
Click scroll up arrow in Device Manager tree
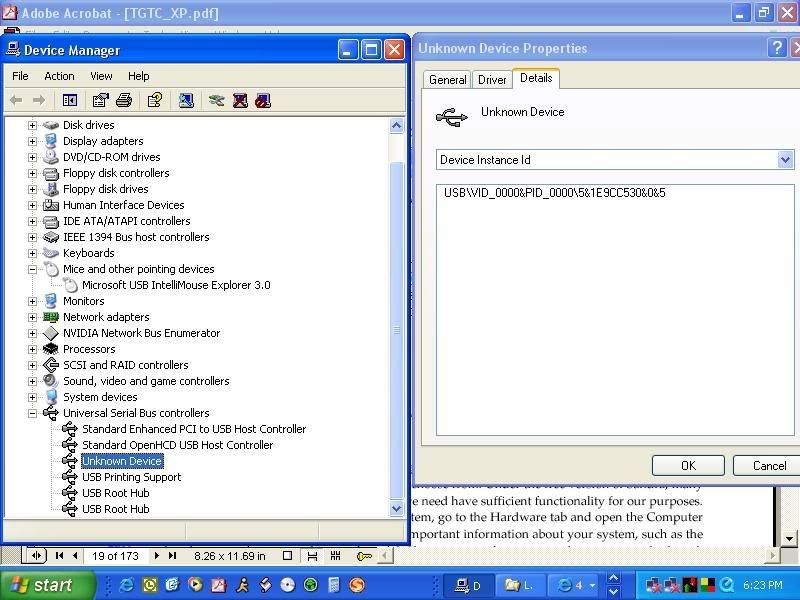pos(396,126)
